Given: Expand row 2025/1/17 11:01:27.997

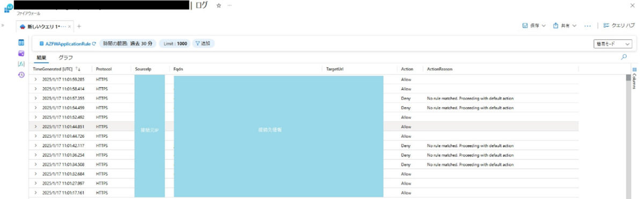Looking at the screenshot, I should pos(36,183).
